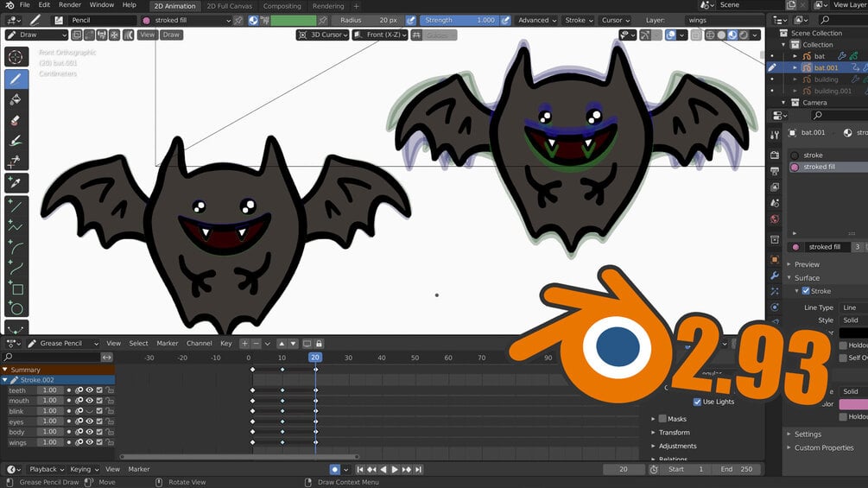Select the Draw pencil tool
868x488 pixels.
pos(16,79)
